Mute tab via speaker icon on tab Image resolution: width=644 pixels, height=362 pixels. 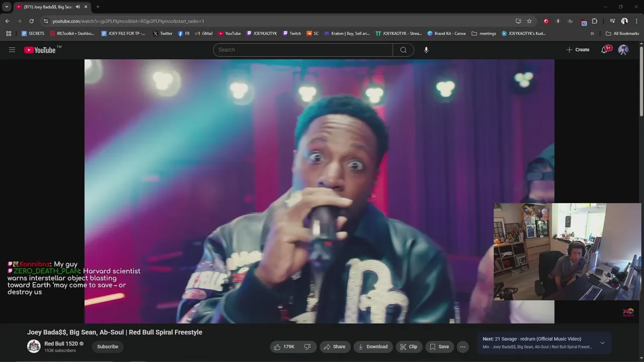77,7
